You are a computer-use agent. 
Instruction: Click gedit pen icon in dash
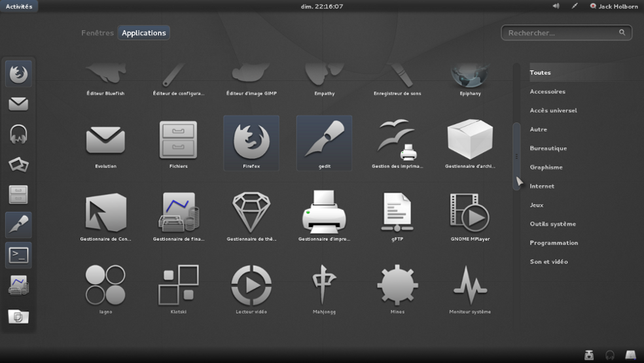click(18, 225)
